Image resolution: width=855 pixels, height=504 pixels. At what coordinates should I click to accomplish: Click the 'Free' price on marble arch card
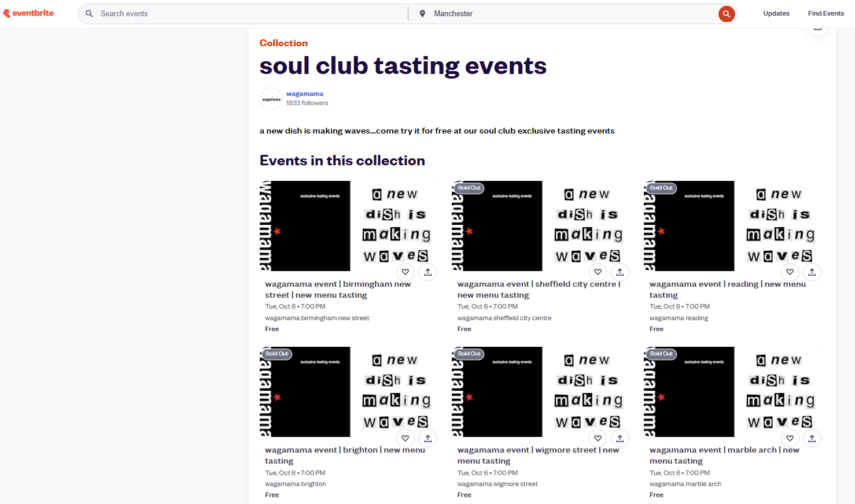click(x=657, y=495)
